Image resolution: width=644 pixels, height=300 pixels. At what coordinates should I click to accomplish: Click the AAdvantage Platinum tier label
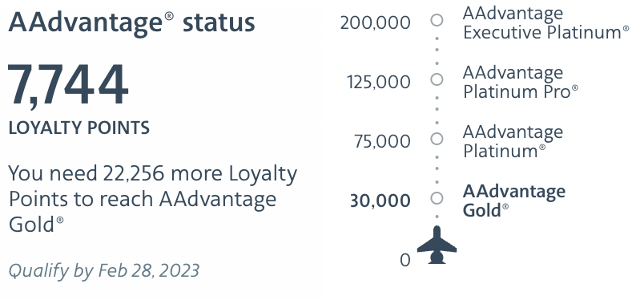tap(513, 141)
